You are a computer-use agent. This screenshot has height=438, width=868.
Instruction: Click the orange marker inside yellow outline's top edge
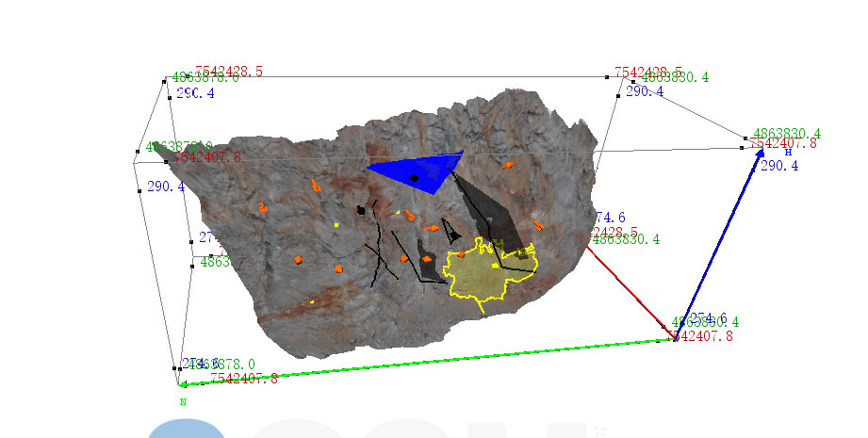tap(463, 254)
